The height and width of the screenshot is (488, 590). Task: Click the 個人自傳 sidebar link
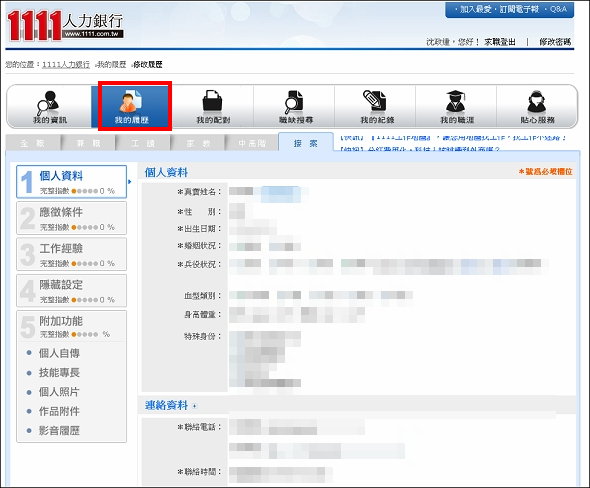tap(59, 353)
